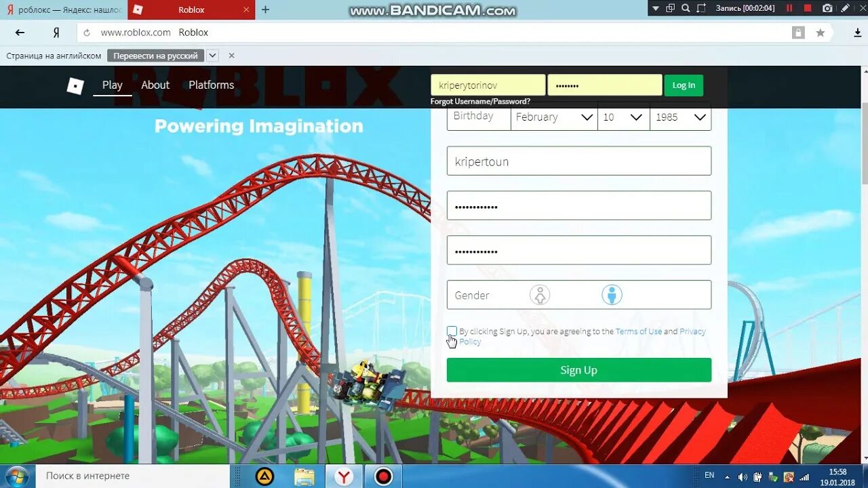
Task: Open the Bandicam taskbar icon
Action: [383, 476]
